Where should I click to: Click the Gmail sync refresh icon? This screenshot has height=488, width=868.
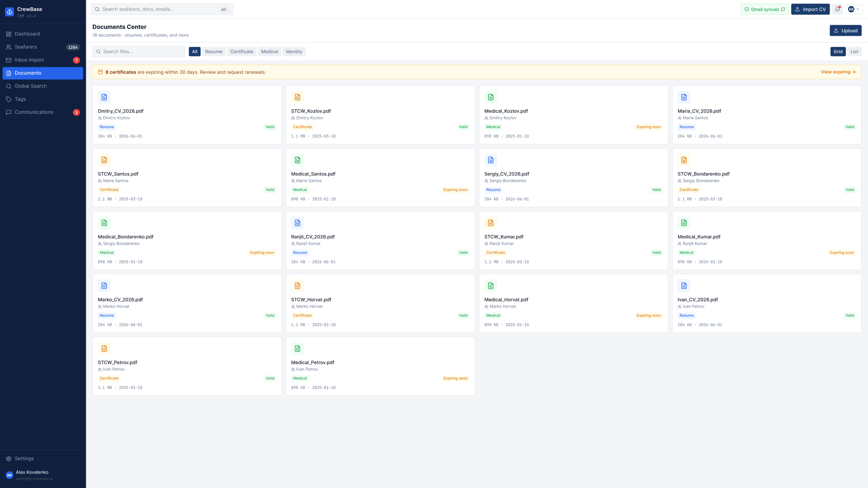pos(783,9)
